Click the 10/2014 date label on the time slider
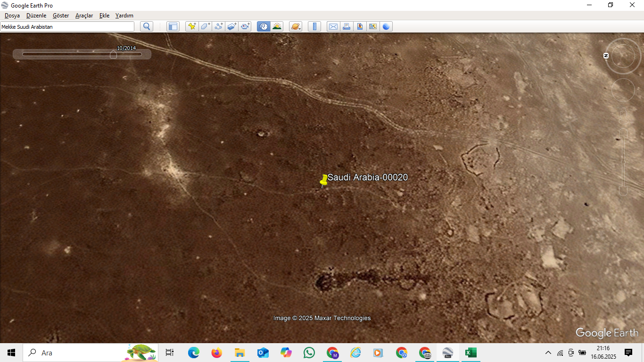This screenshot has width=644, height=362. pyautogui.click(x=126, y=48)
